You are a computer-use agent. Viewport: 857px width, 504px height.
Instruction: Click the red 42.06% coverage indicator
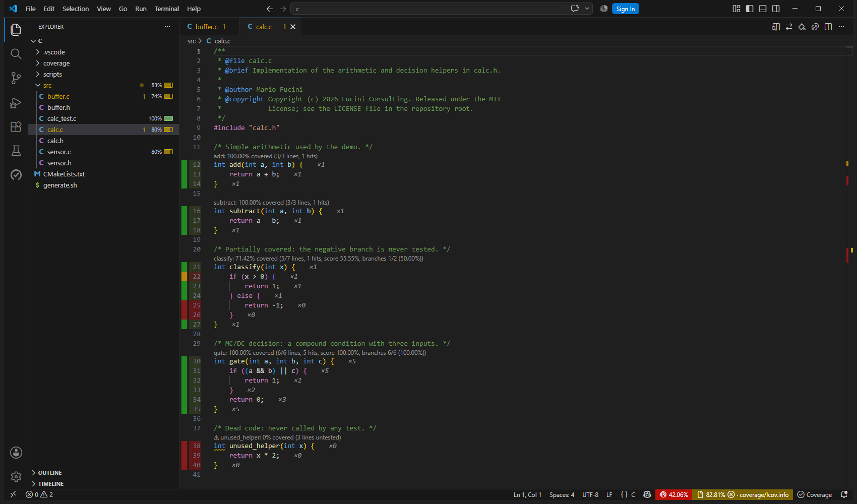pos(674,495)
